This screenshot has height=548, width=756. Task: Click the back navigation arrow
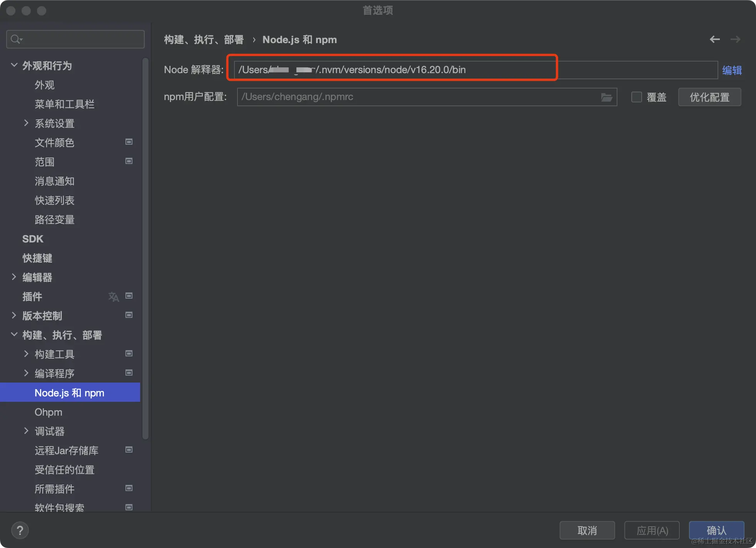click(714, 39)
